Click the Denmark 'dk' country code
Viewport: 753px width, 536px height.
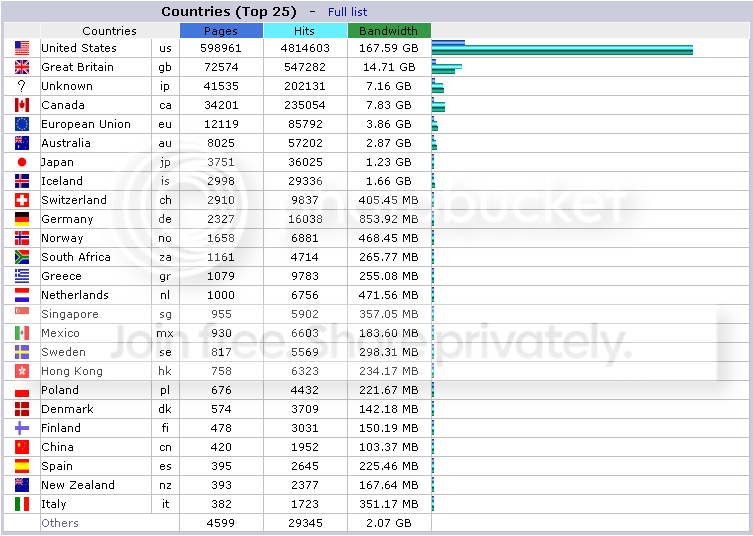(x=165, y=409)
